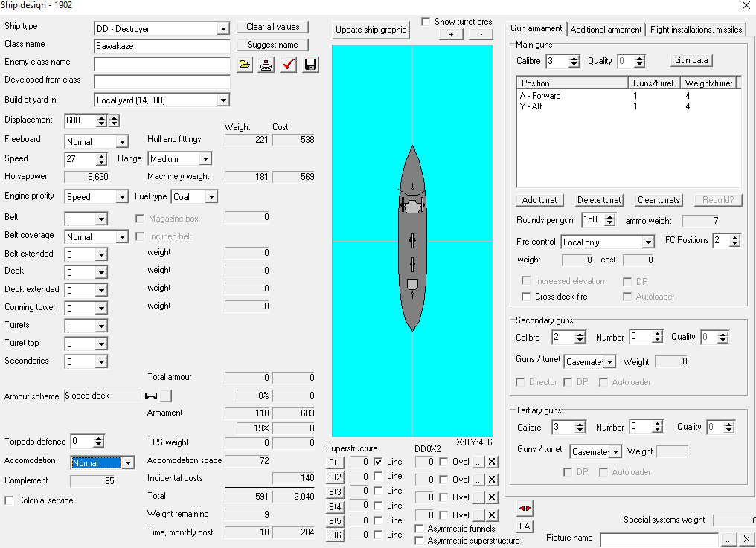This screenshot has width=756, height=548.
Task: Click Delete turret button
Action: pos(599,200)
